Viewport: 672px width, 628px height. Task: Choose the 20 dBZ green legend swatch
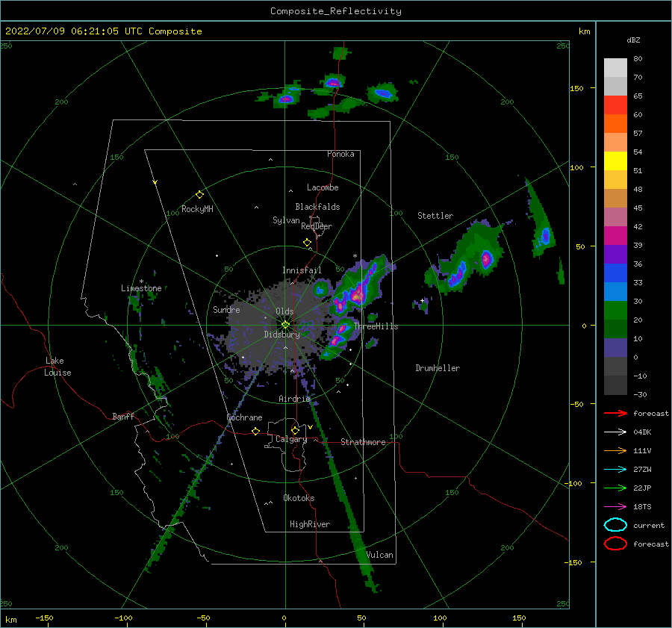coord(615,329)
